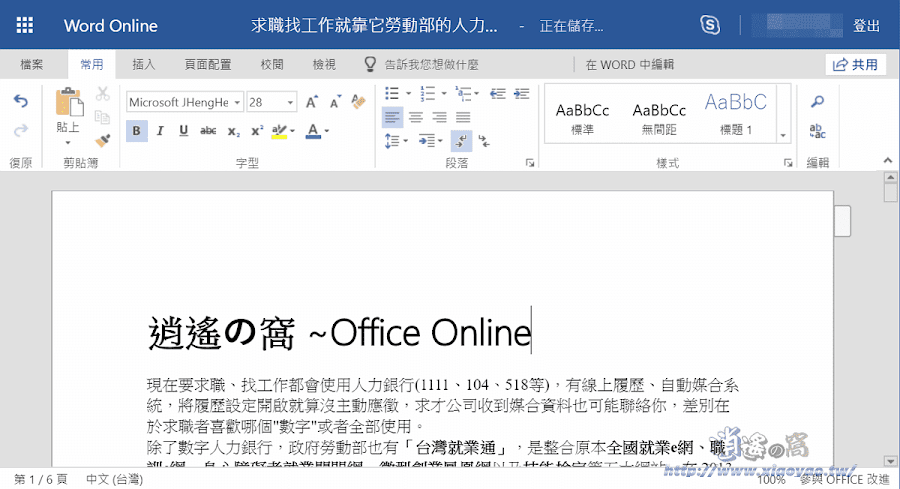Switch to the 頁面配置 tab
This screenshot has height=489, width=900.
point(208,64)
